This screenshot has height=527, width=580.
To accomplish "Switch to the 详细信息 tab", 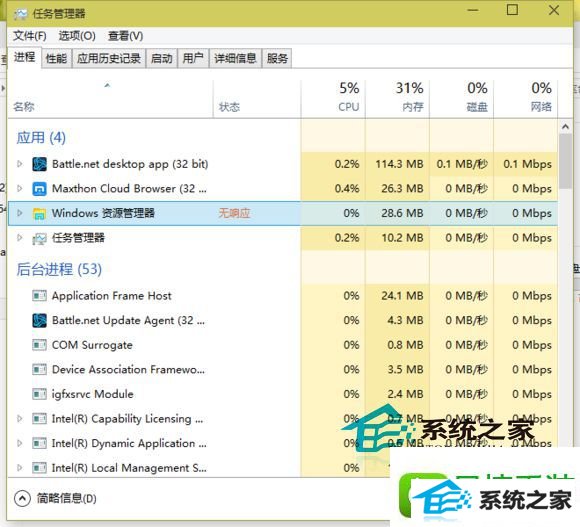I will point(235,58).
